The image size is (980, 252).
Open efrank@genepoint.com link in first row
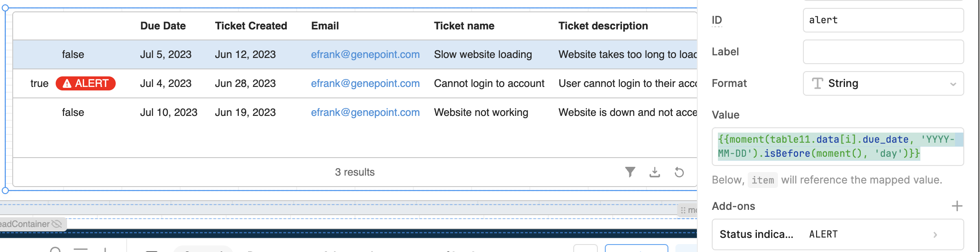tap(366, 54)
